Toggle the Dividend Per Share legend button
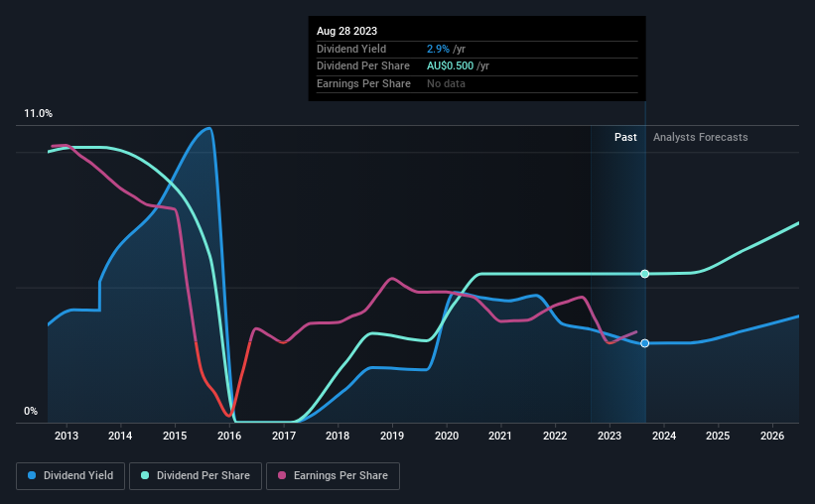 click(196, 476)
